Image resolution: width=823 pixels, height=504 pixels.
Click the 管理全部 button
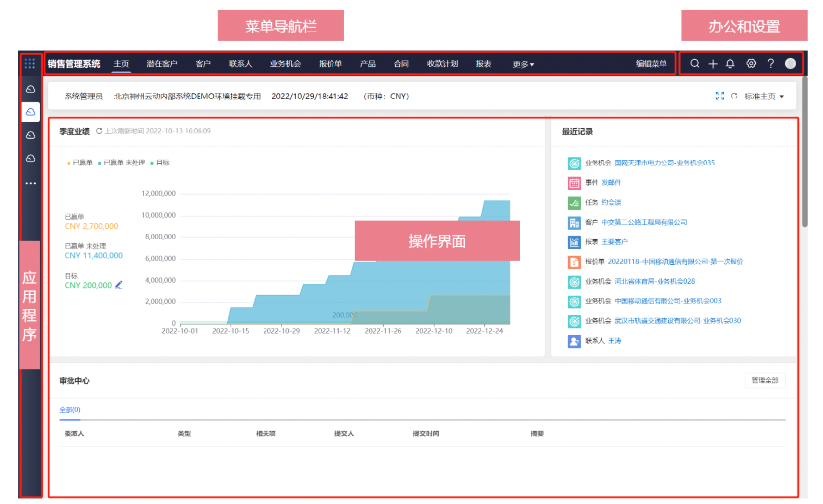coord(765,380)
